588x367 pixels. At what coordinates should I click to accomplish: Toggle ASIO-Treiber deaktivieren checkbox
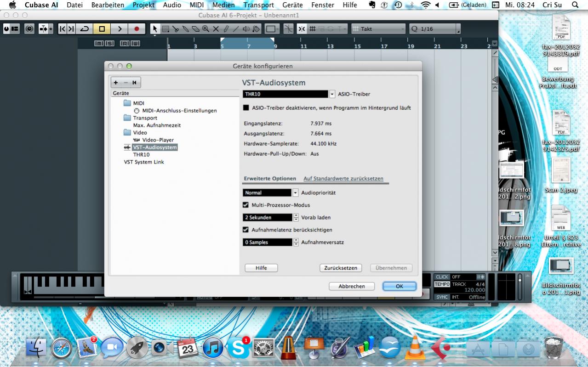click(x=246, y=108)
